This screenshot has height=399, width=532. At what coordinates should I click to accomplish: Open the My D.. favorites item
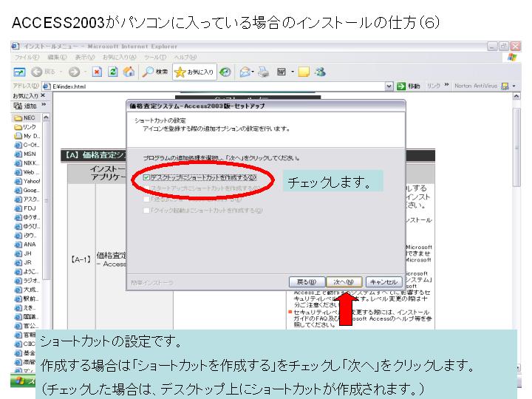tap(27, 136)
